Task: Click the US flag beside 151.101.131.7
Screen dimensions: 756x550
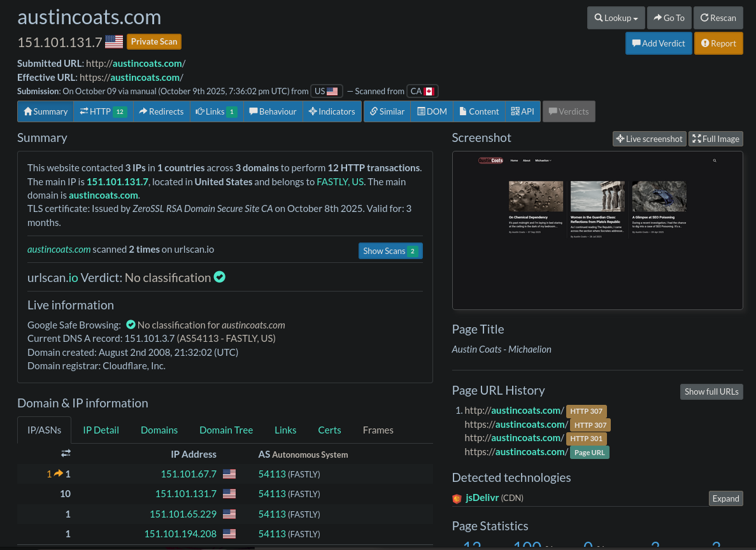Action: (x=114, y=41)
